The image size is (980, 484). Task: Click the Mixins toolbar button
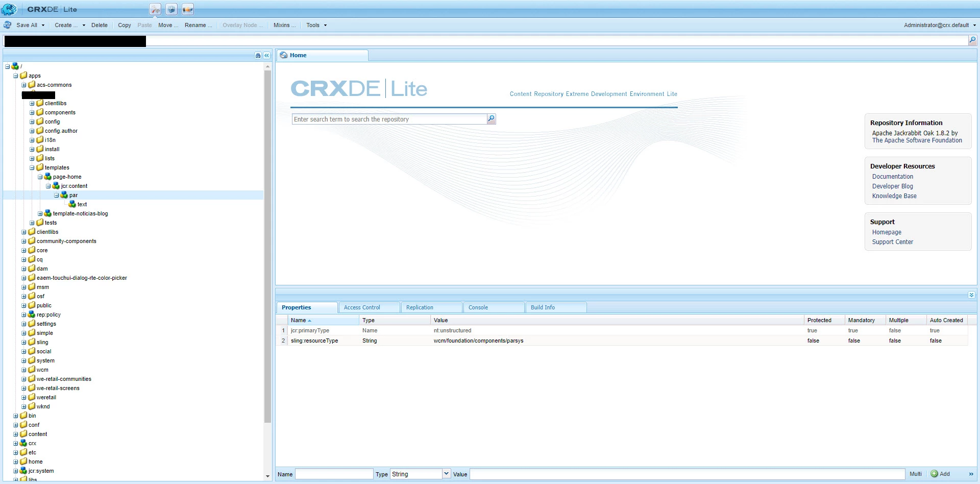284,25
